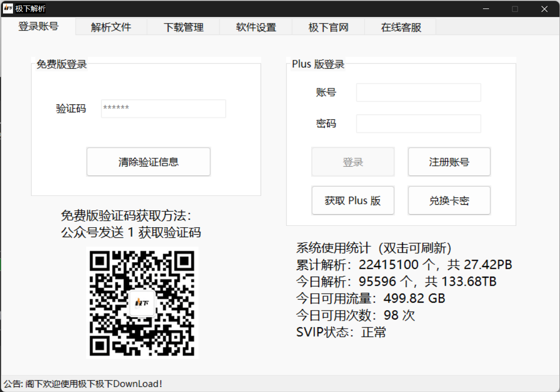Click the 兑换卡密 button
Screen dimensions: 560x392
449,200
